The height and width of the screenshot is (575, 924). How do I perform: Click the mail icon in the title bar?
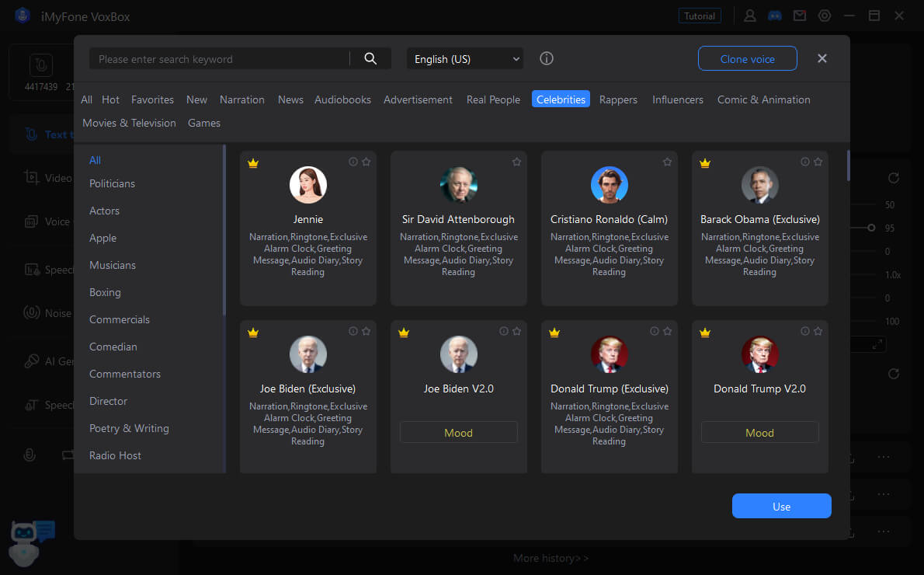(799, 16)
